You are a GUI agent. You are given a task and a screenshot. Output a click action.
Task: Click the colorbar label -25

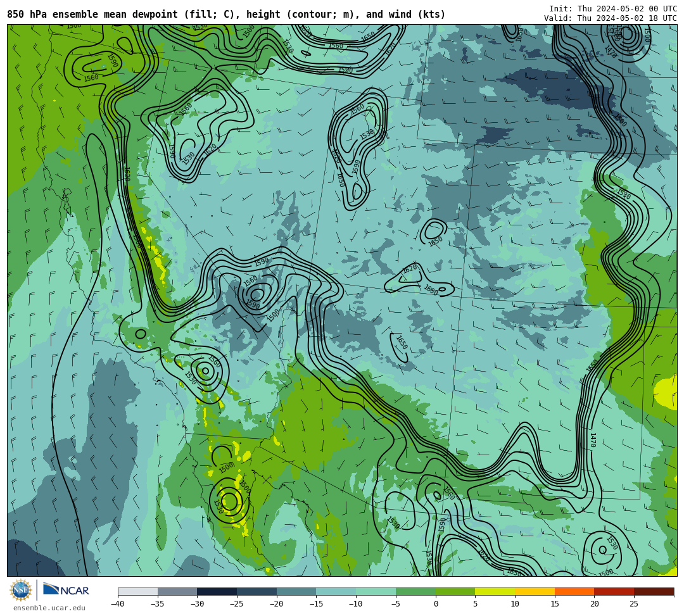(x=236, y=604)
